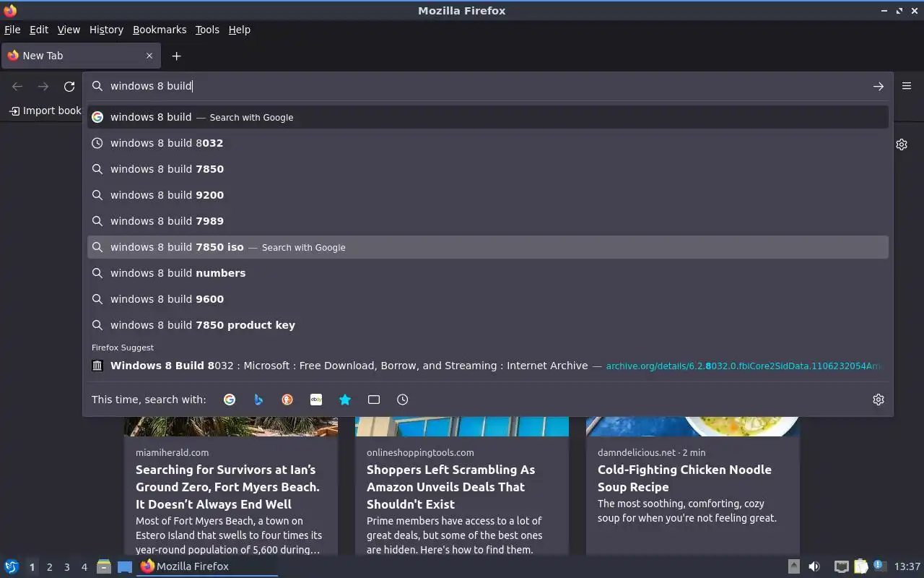The width and height of the screenshot is (924, 578).
Task: Choose suggestion 'windows 8 build 9600'
Action: (x=488, y=299)
